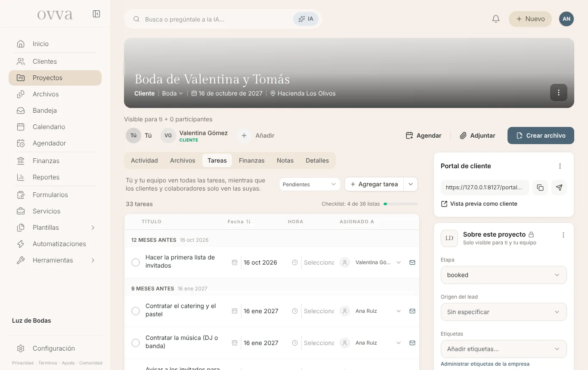588x370 pixels.
Task: Email reminder icon for guest list task
Action: (x=412, y=262)
